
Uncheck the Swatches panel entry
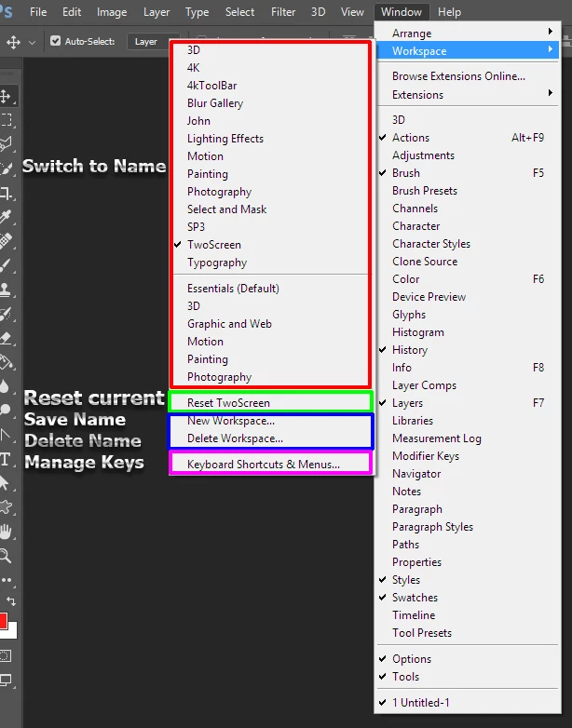(x=468, y=597)
